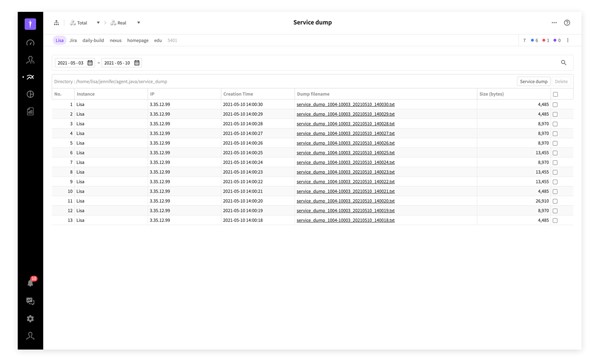This screenshot has height=361, width=600.
Task: Open the vertical dots menu beside the status counts
Action: 568,40
